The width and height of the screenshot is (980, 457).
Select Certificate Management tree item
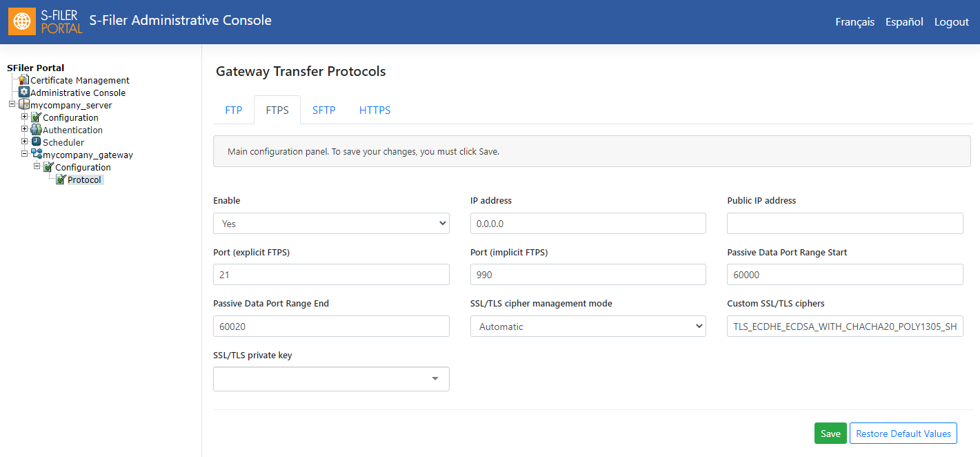pos(80,81)
